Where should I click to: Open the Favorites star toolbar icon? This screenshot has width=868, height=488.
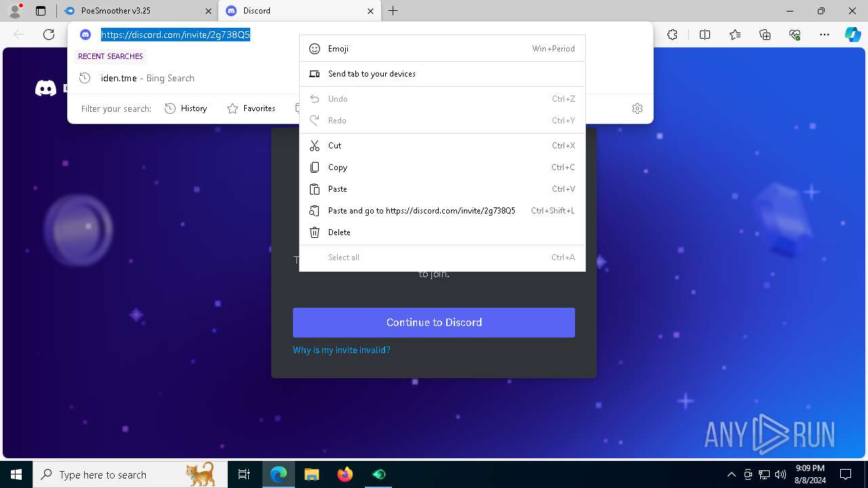(x=735, y=35)
